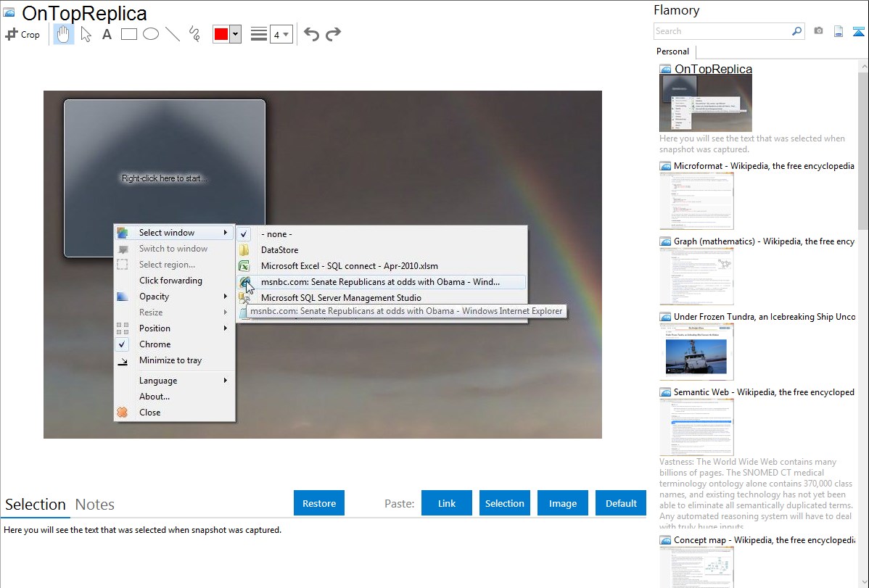Open the line thickness dropdown showing 4
The image size is (869, 588).
281,34
